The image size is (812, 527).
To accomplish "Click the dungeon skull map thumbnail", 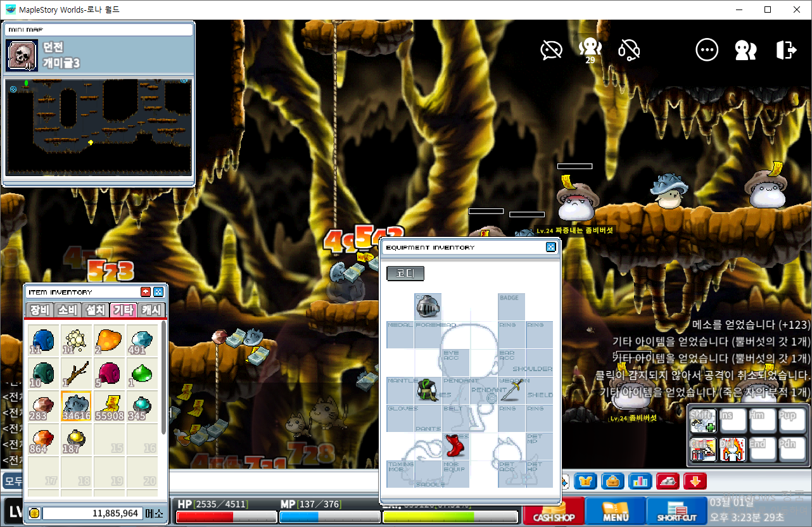I will [22, 55].
